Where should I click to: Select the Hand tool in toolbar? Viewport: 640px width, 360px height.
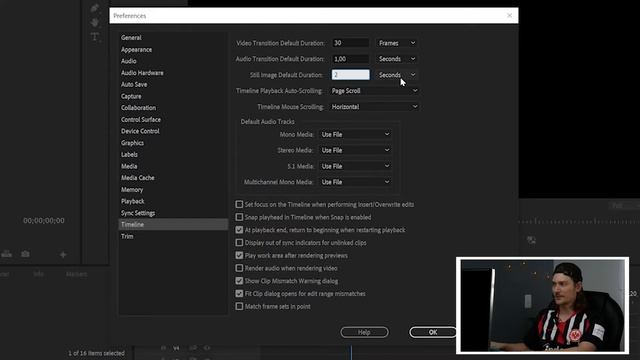(x=95, y=22)
